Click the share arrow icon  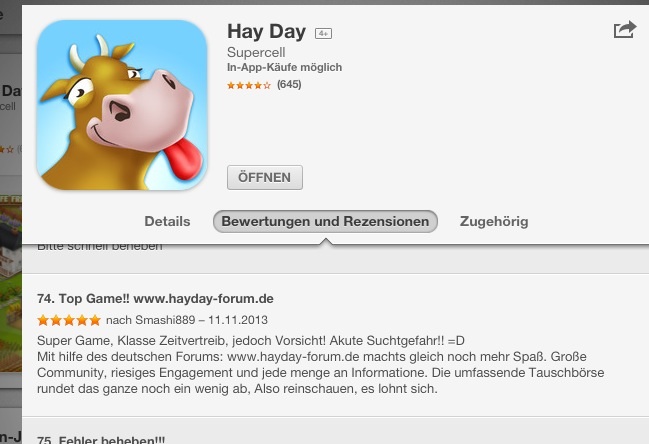coord(625,30)
